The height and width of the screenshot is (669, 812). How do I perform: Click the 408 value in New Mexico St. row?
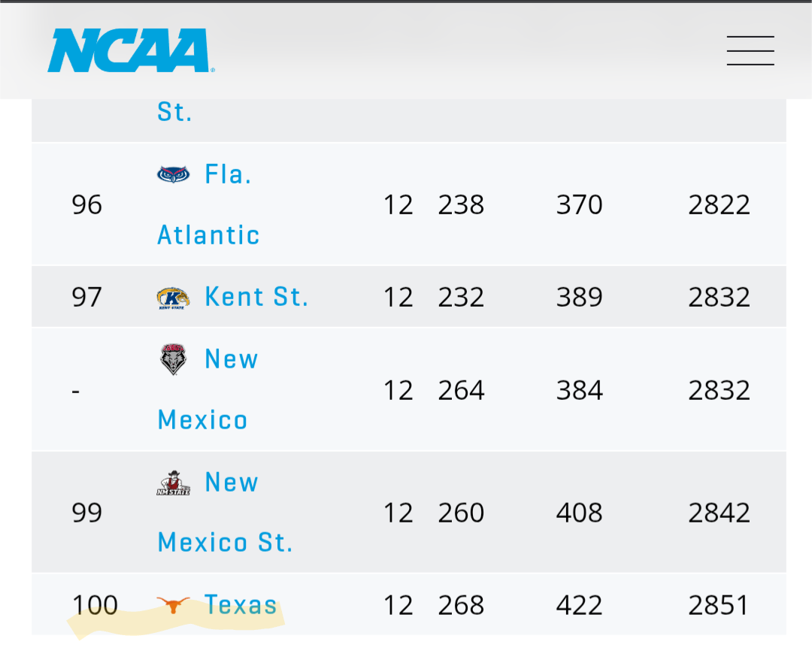579,513
